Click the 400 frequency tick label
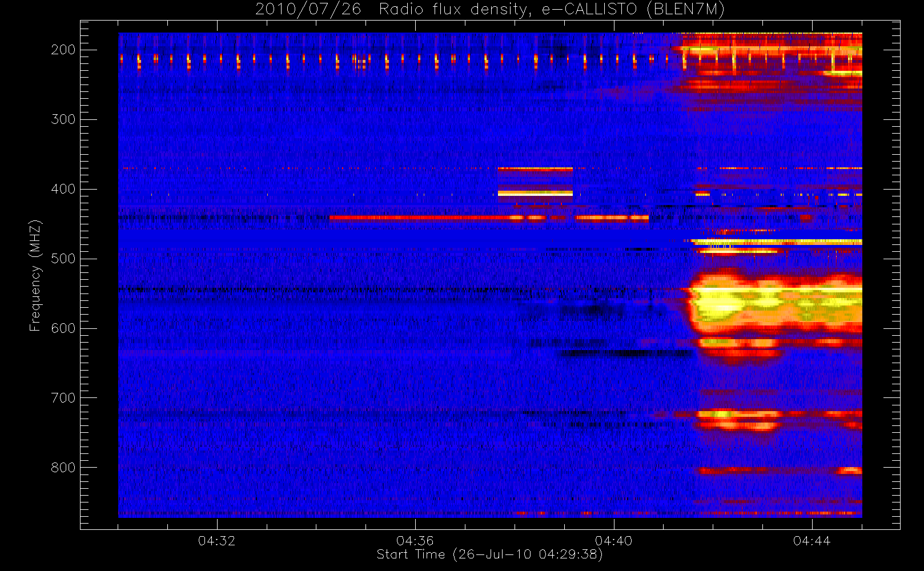Viewport: 924px width, 571px height. coord(63,189)
